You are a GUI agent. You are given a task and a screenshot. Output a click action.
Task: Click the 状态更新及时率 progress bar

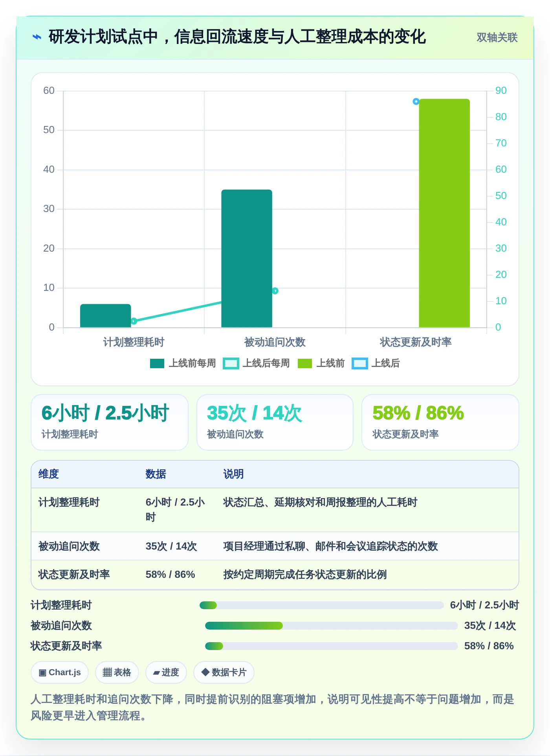[x=332, y=646]
